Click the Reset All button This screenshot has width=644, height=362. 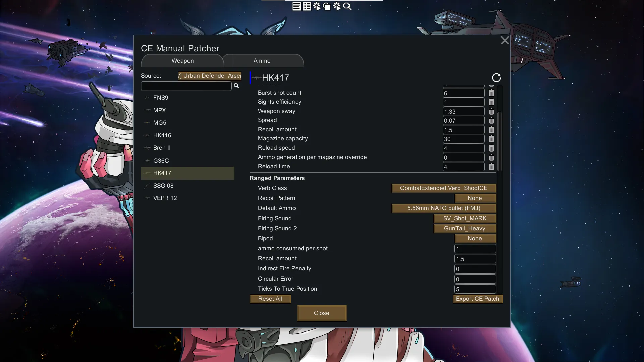click(x=270, y=299)
